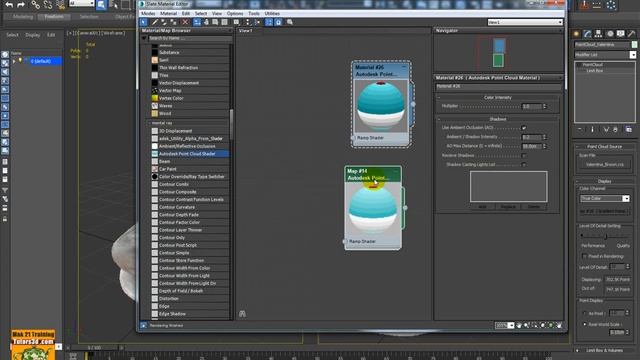640x360 pixels.
Task: Click the object color swatch beside name
Action: (634, 44)
